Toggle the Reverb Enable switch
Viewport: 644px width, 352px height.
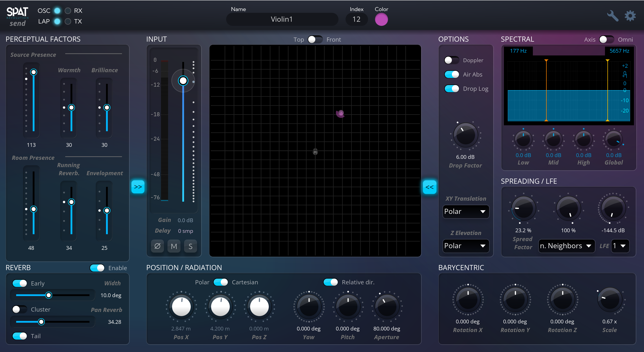[97, 268]
